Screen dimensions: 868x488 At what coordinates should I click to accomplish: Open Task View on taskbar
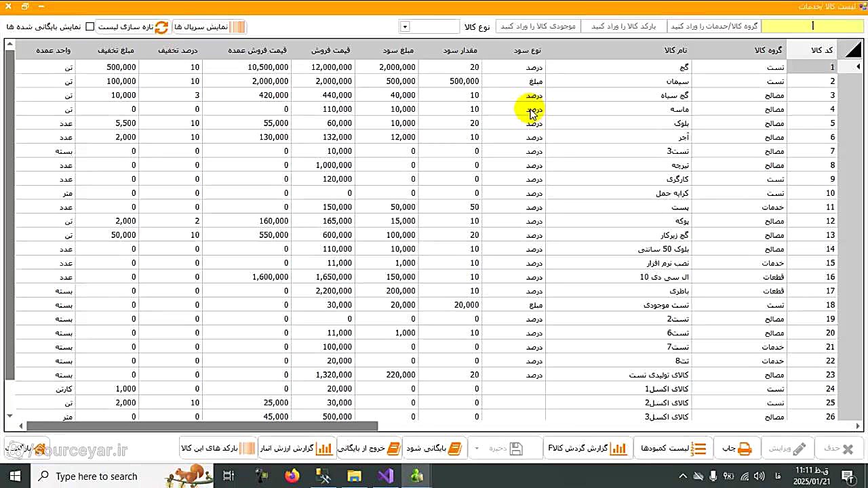click(229, 476)
